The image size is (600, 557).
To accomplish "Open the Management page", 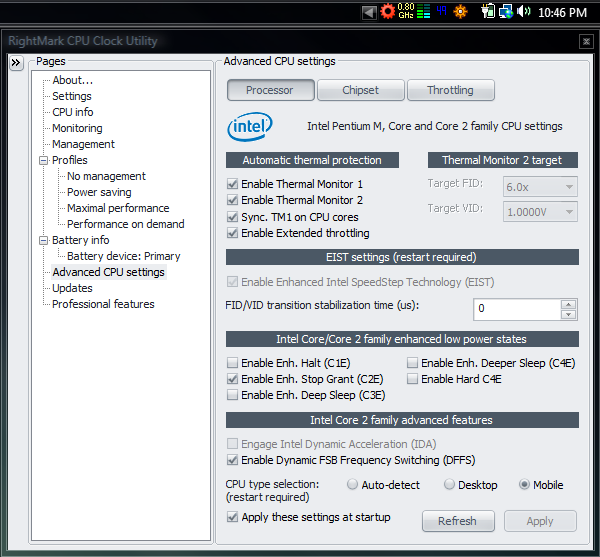I will (83, 144).
